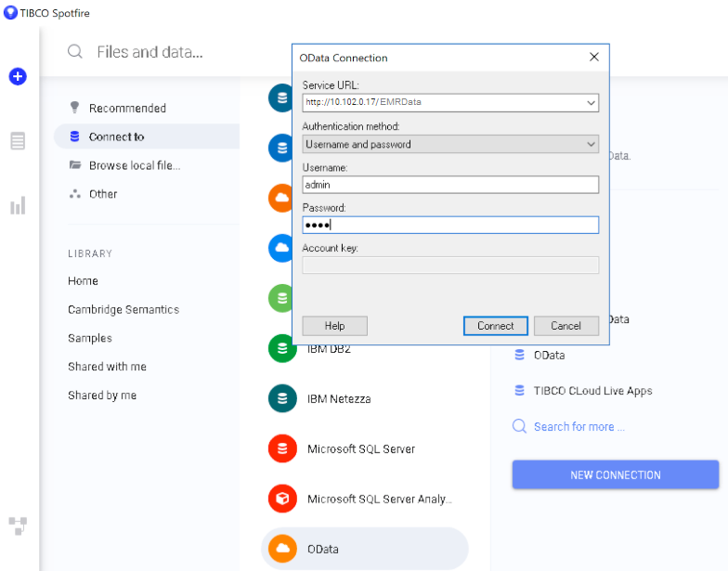Select Microsoft SQL Server Analysis connector label

(x=379, y=500)
